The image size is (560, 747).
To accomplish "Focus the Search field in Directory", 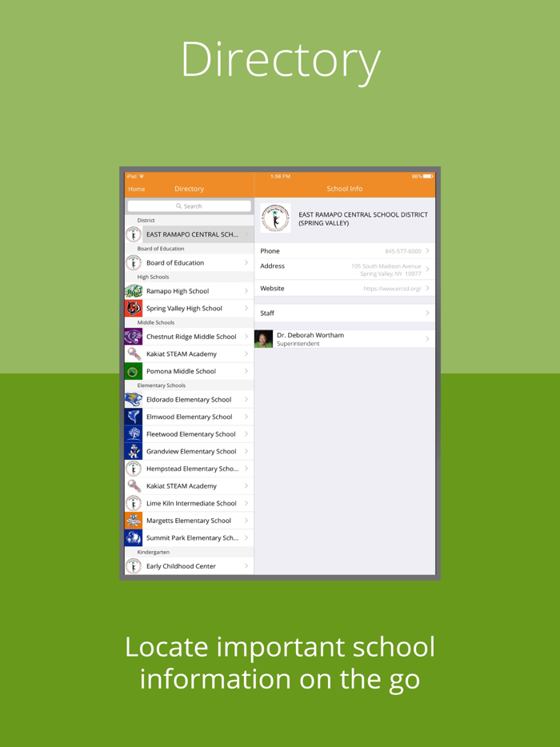I will (x=190, y=206).
